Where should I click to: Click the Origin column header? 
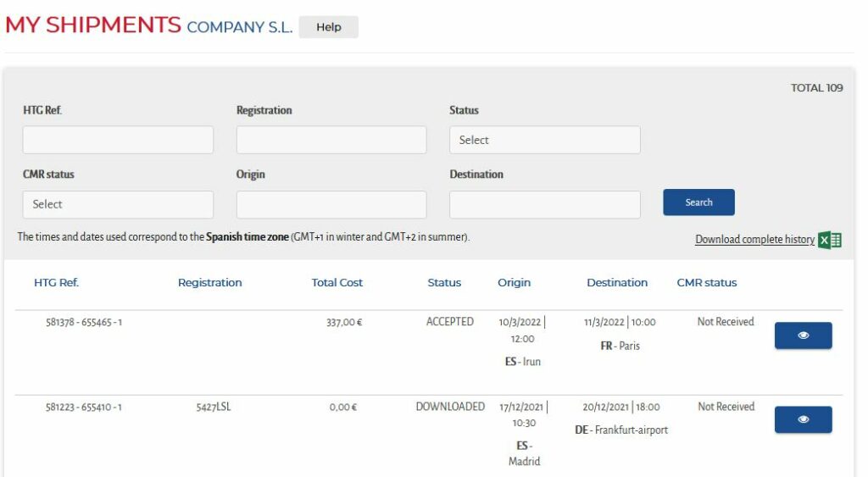(x=514, y=282)
